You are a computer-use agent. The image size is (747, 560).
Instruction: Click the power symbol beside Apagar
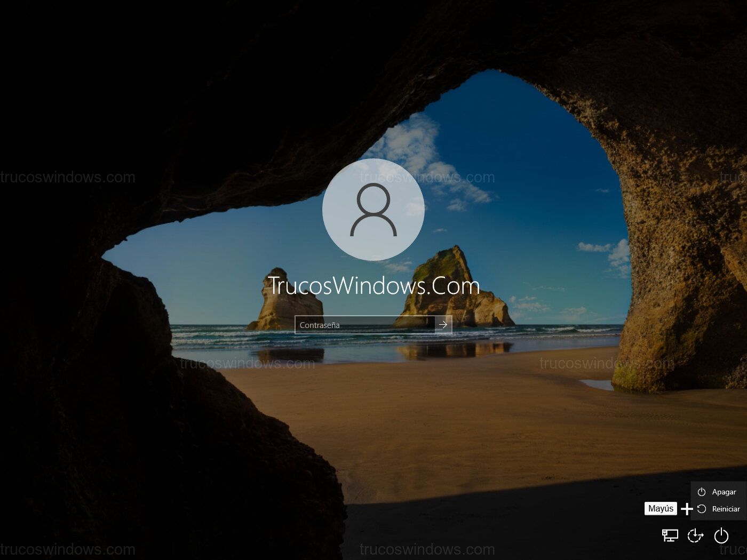[702, 492]
